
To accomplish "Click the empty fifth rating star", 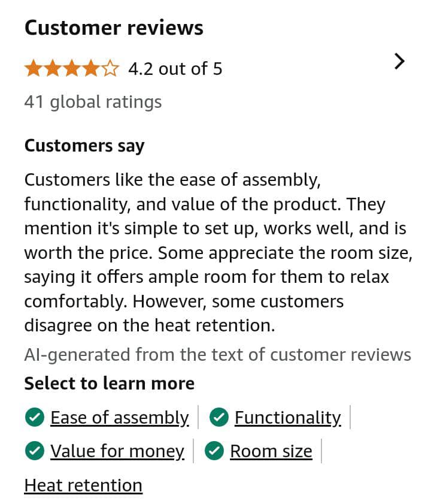I will pos(111,69).
